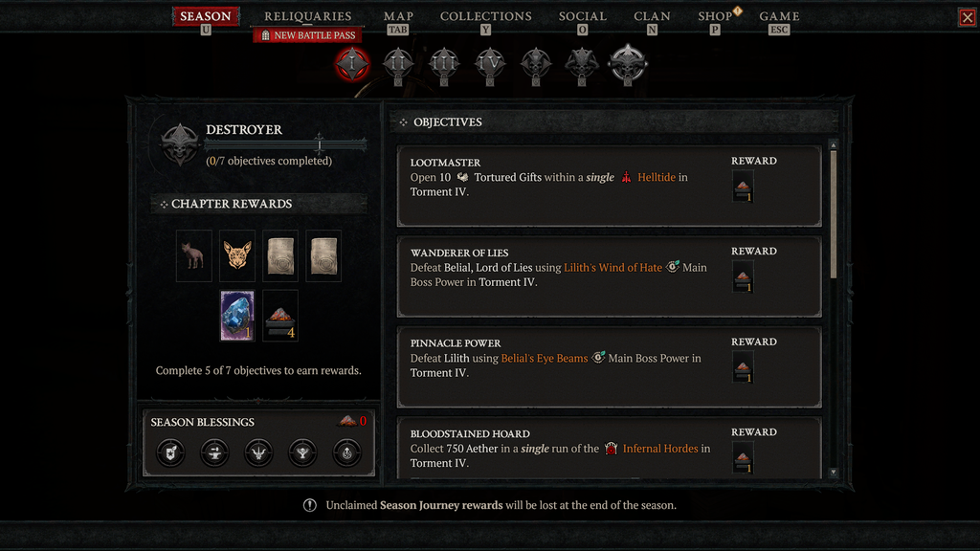Click the Helltide link in Lootmaster
This screenshot has height=551, width=980.
pos(657,177)
